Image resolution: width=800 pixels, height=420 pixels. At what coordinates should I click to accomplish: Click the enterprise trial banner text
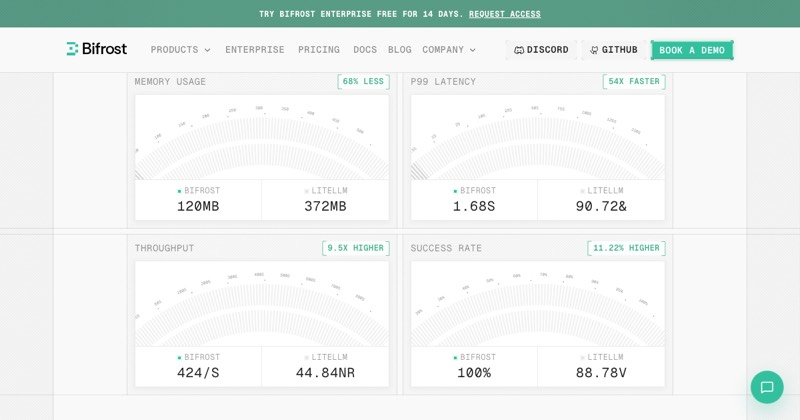(361, 14)
